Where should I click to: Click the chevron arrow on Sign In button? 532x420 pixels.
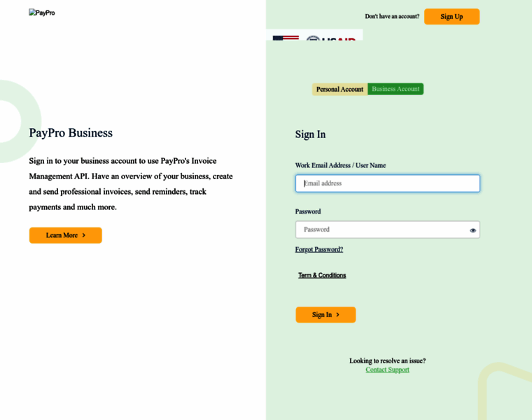click(x=337, y=315)
